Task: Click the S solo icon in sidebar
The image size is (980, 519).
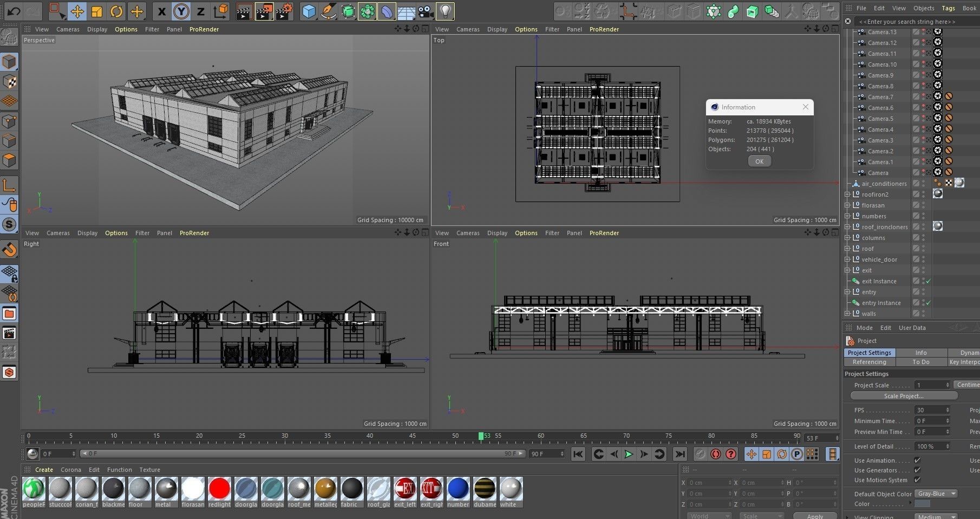Action: pos(9,224)
